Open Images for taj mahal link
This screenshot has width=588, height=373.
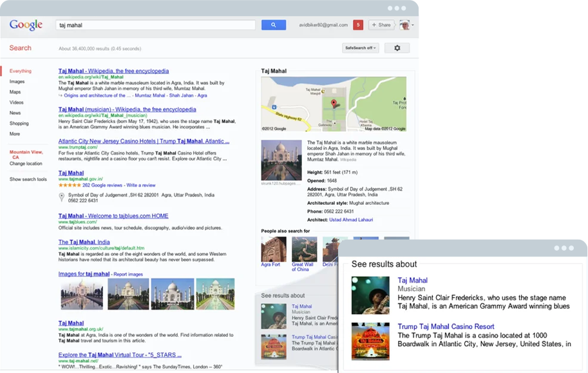pyautogui.click(x=84, y=274)
